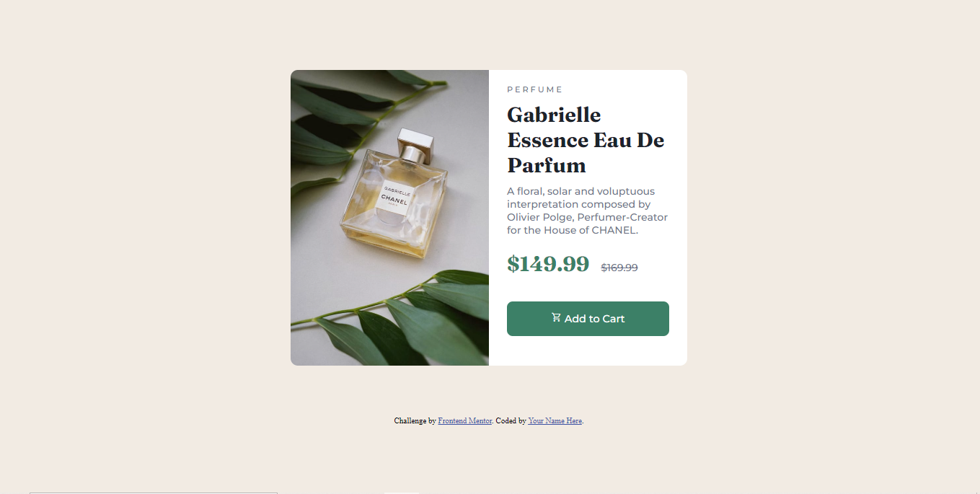
Task: Click the perfume bottle product image
Action: (x=389, y=218)
